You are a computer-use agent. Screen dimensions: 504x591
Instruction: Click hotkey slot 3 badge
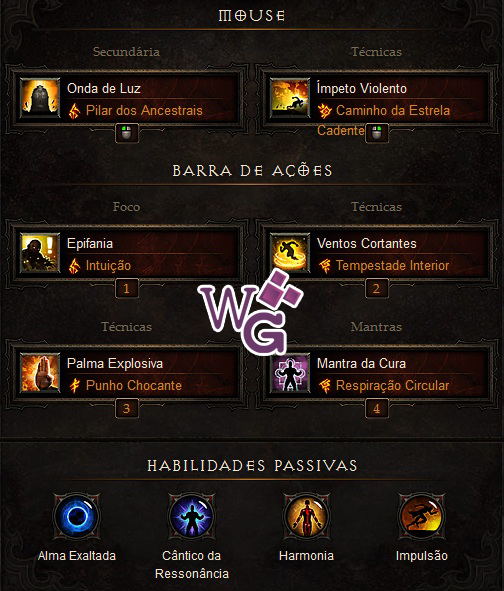(127, 409)
